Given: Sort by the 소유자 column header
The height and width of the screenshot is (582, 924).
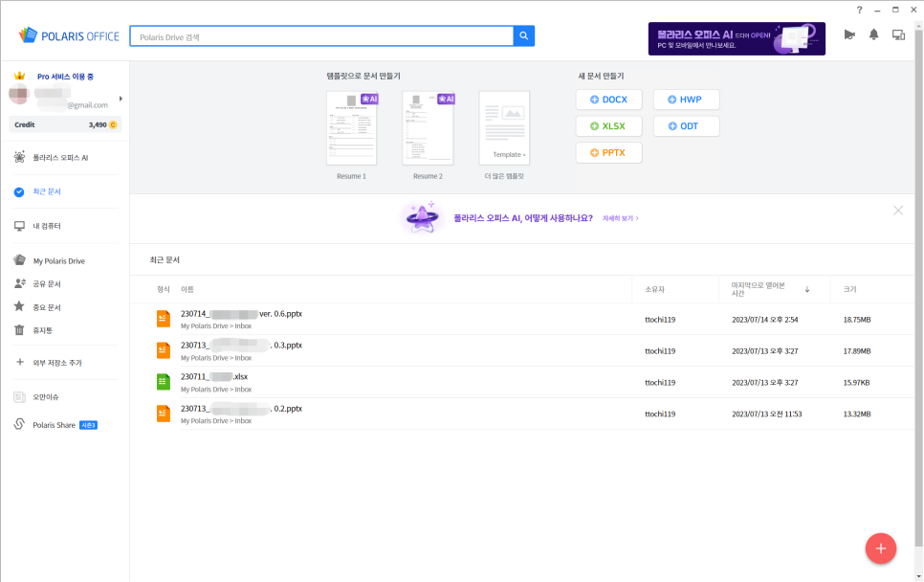Looking at the screenshot, I should (x=654, y=289).
